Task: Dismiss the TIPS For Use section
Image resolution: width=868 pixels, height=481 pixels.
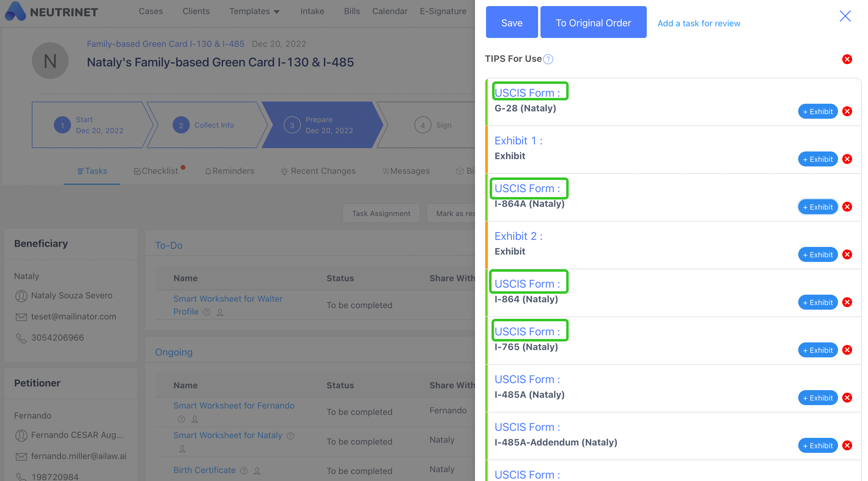Action: (847, 59)
